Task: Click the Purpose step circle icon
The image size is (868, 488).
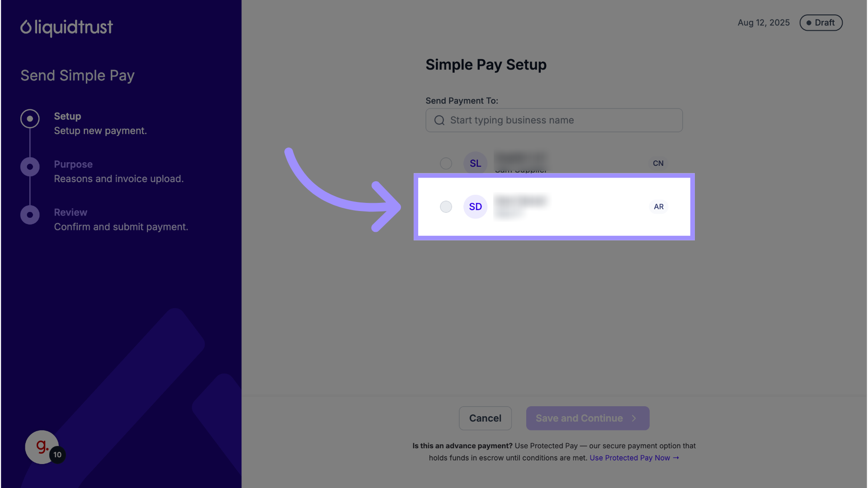Action: pyautogui.click(x=30, y=167)
